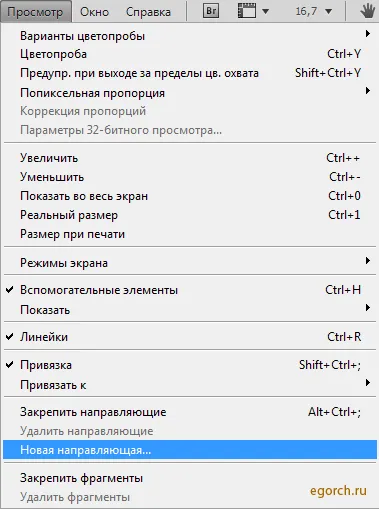The image size is (379, 509).
Task: Select Увеличить to zoom in
Action: [190, 158]
